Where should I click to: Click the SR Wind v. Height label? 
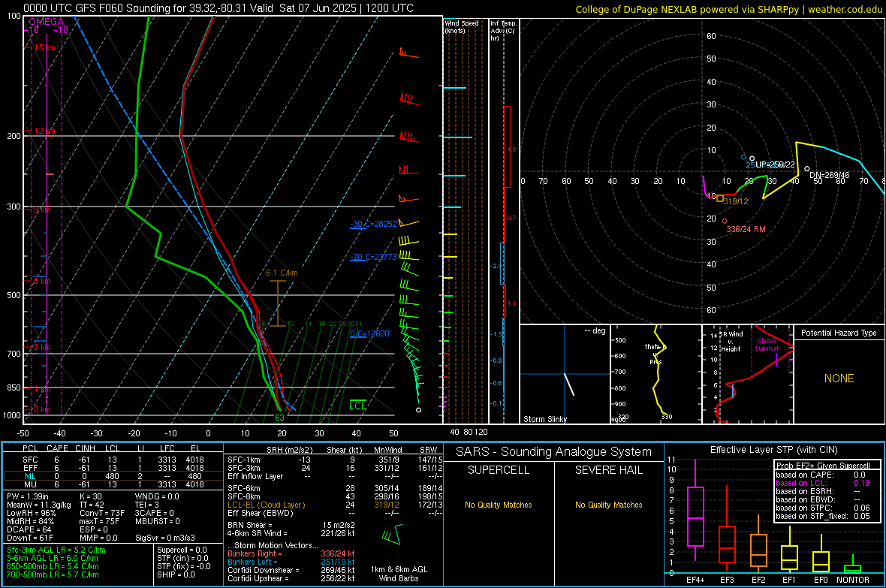click(731, 342)
